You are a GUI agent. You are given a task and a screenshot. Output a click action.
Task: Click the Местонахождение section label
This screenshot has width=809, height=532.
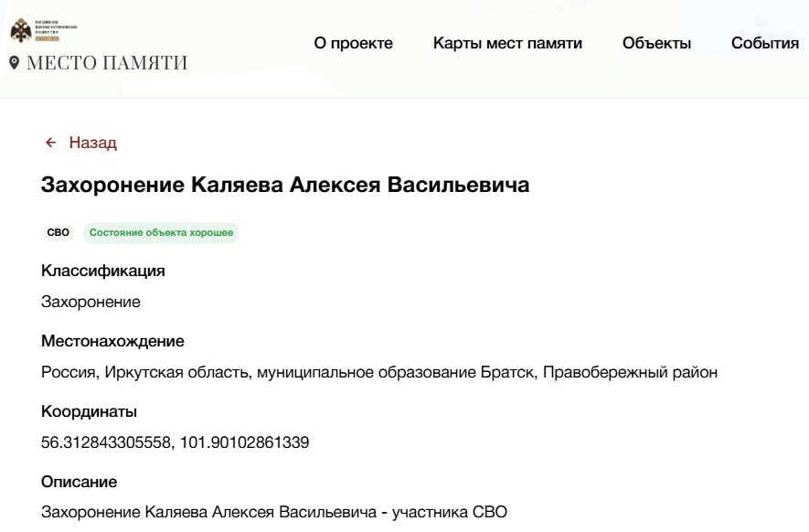(x=112, y=341)
